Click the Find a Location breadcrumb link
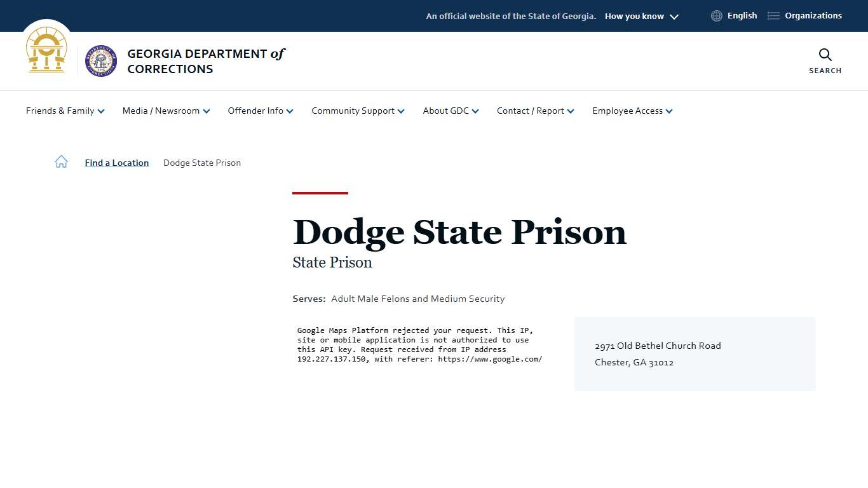This screenshot has width=868, height=488. [116, 163]
